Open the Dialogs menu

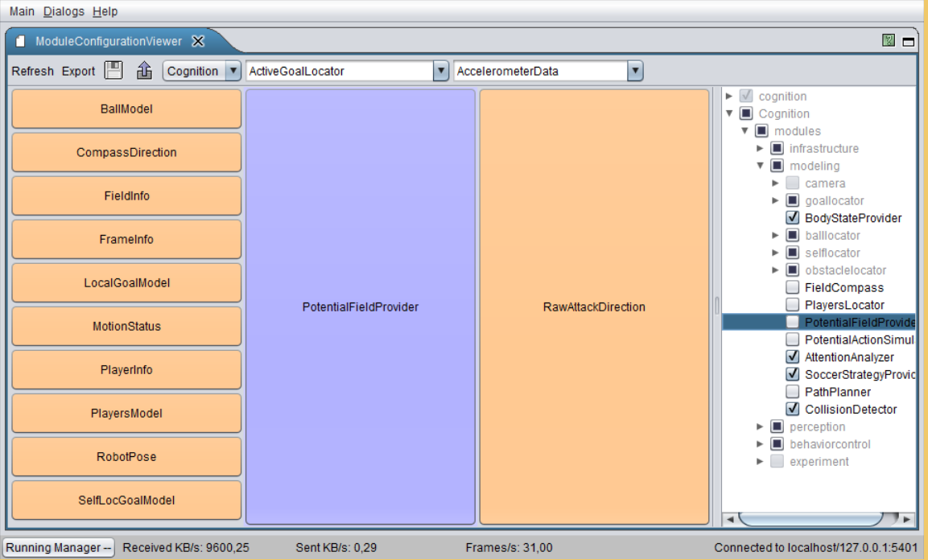click(x=63, y=11)
